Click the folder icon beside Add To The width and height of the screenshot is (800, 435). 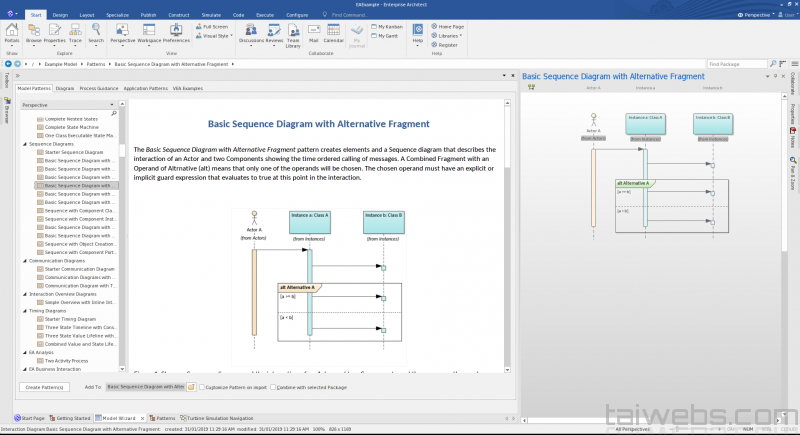[x=191, y=386]
